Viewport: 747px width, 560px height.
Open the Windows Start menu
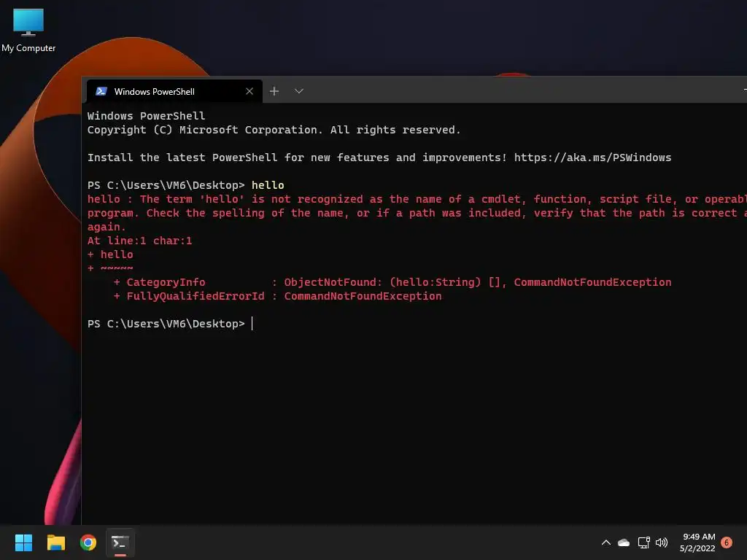pyautogui.click(x=23, y=542)
